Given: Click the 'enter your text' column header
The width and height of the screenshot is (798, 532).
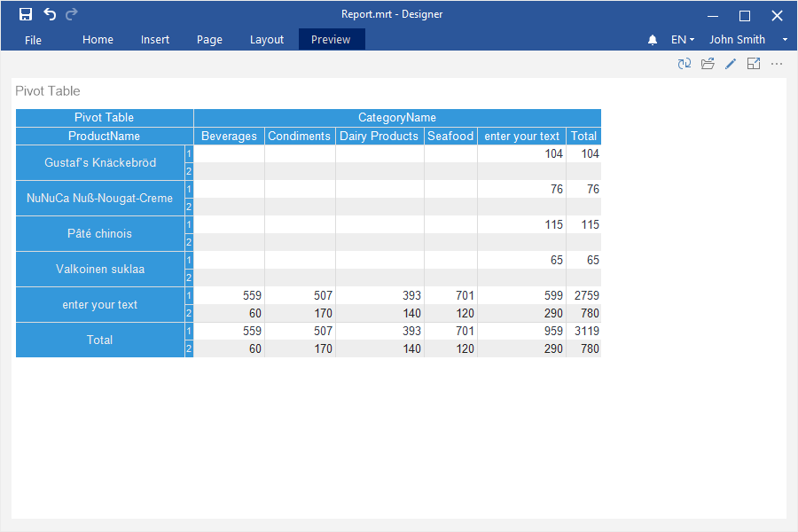Looking at the screenshot, I should point(521,136).
